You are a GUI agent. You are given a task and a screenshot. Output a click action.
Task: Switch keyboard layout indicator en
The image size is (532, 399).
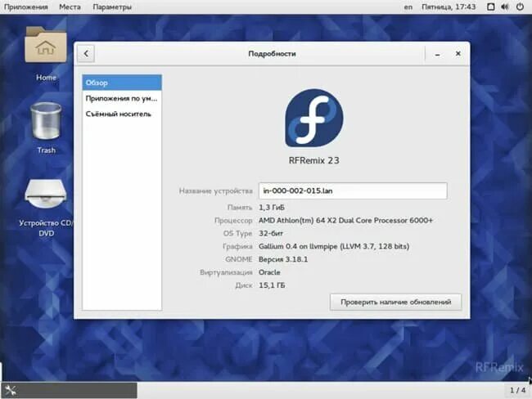(408, 7)
